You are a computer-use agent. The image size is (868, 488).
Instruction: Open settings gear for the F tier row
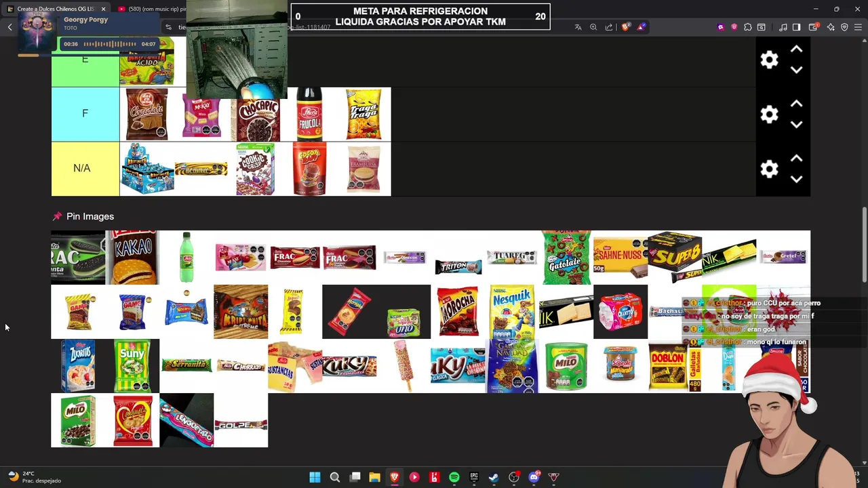click(769, 114)
